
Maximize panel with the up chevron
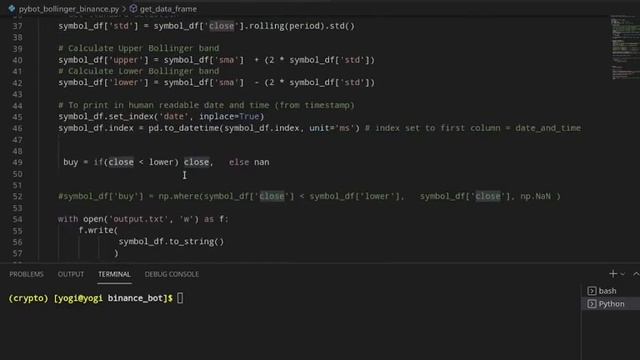636,274
